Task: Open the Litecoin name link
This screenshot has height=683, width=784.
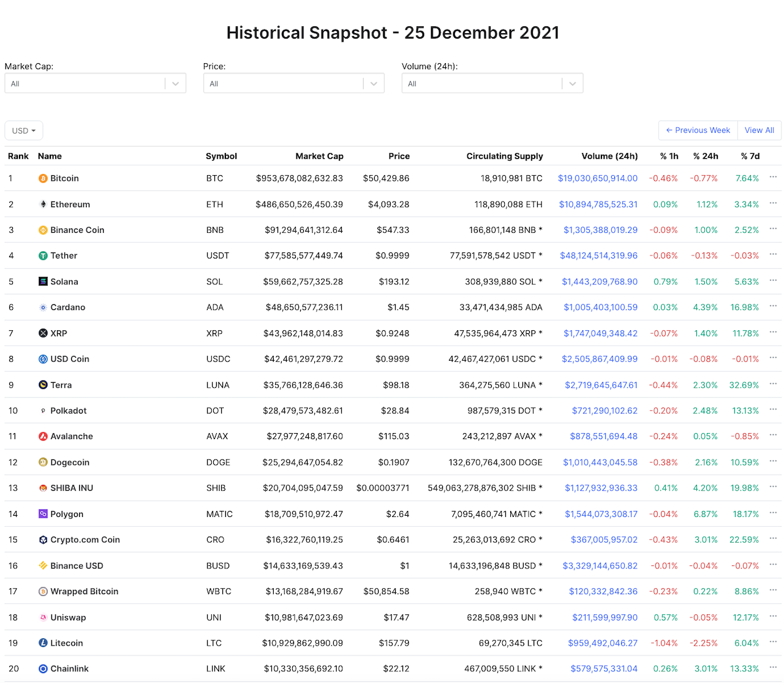Action: pos(67,643)
